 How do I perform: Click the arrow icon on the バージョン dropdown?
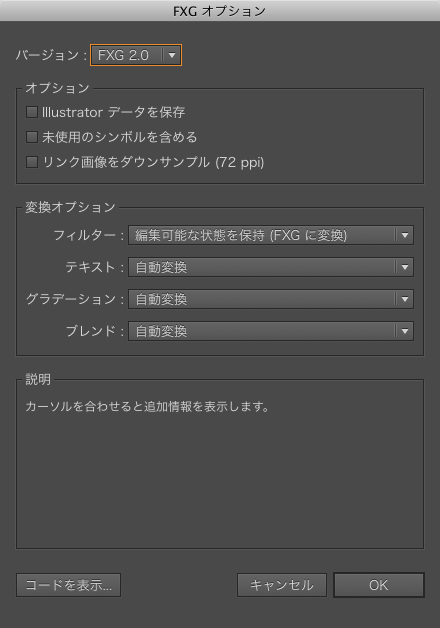(x=172, y=55)
